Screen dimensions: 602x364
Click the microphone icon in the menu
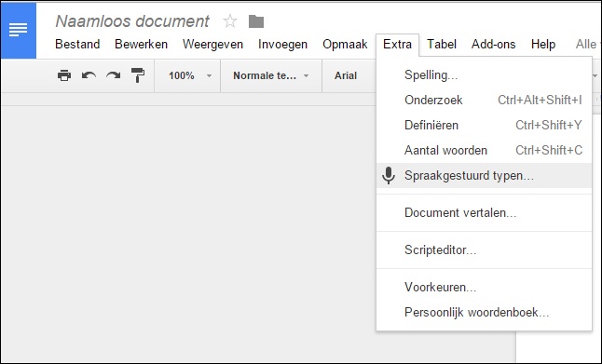tap(389, 176)
